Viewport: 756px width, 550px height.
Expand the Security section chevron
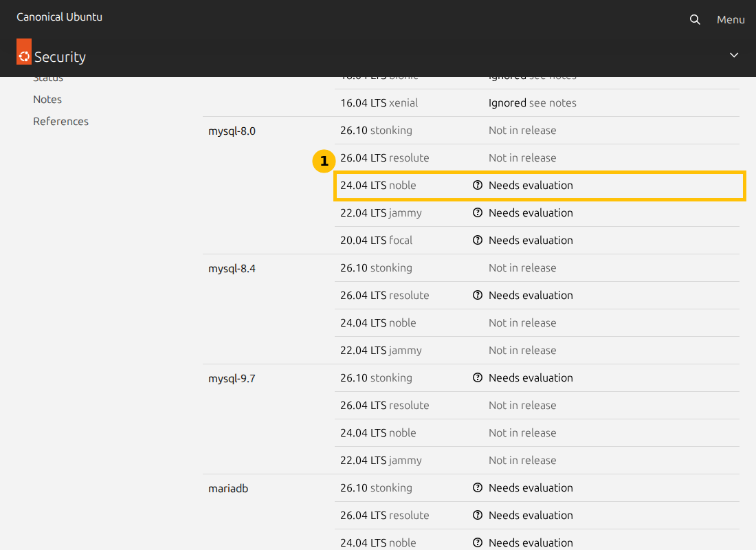(734, 55)
